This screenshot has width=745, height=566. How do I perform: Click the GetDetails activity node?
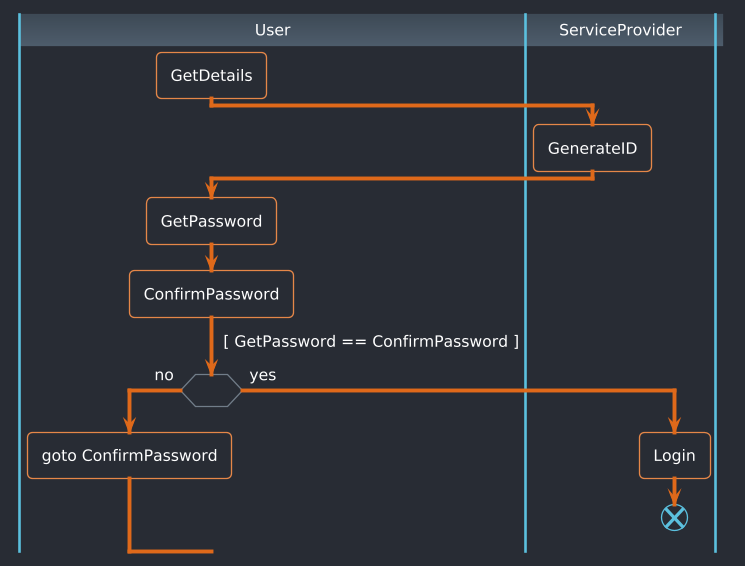coord(211,76)
